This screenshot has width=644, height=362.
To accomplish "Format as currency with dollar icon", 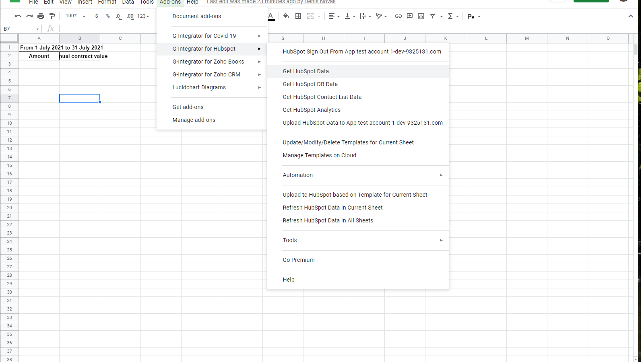I will (97, 16).
